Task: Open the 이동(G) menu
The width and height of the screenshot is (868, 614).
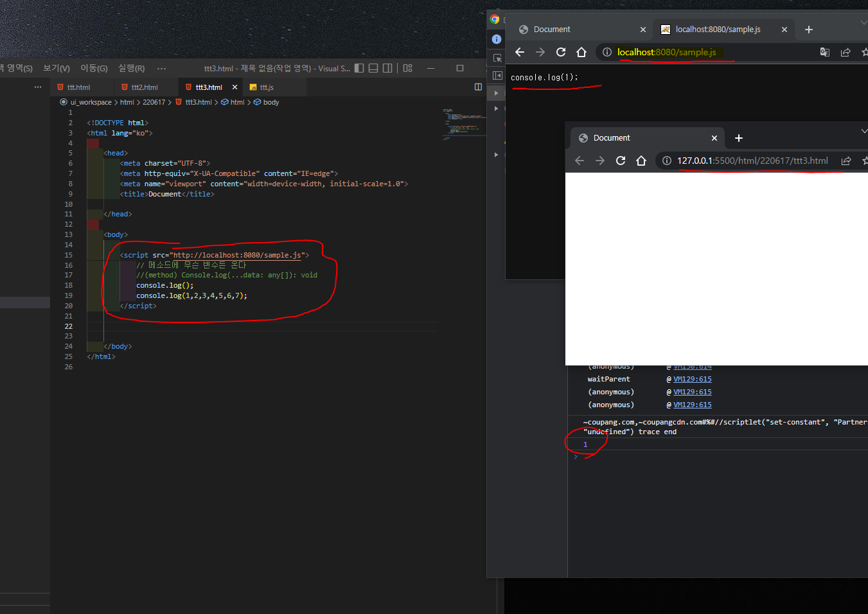Action: coord(94,68)
